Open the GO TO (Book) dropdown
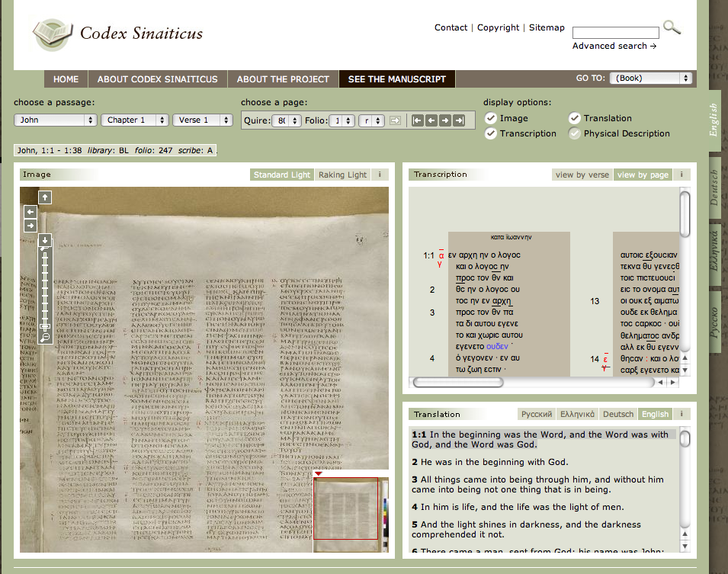The width and height of the screenshot is (728, 574). [x=651, y=79]
